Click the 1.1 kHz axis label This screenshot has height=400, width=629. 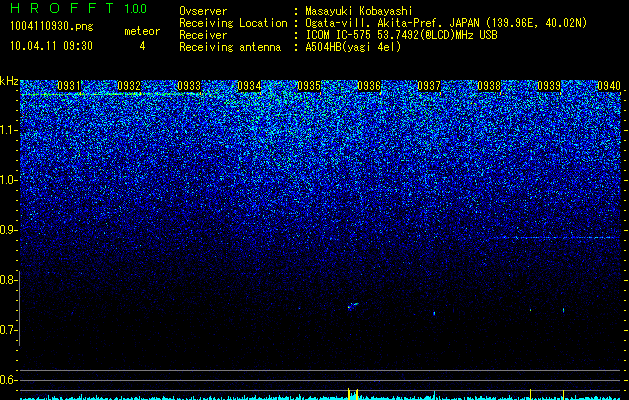coord(8,130)
